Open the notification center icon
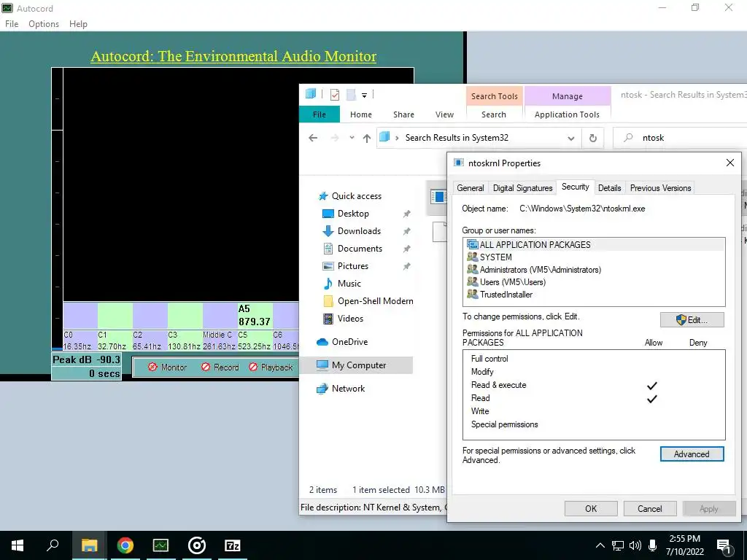Image resolution: width=747 pixels, height=560 pixels. (x=724, y=546)
